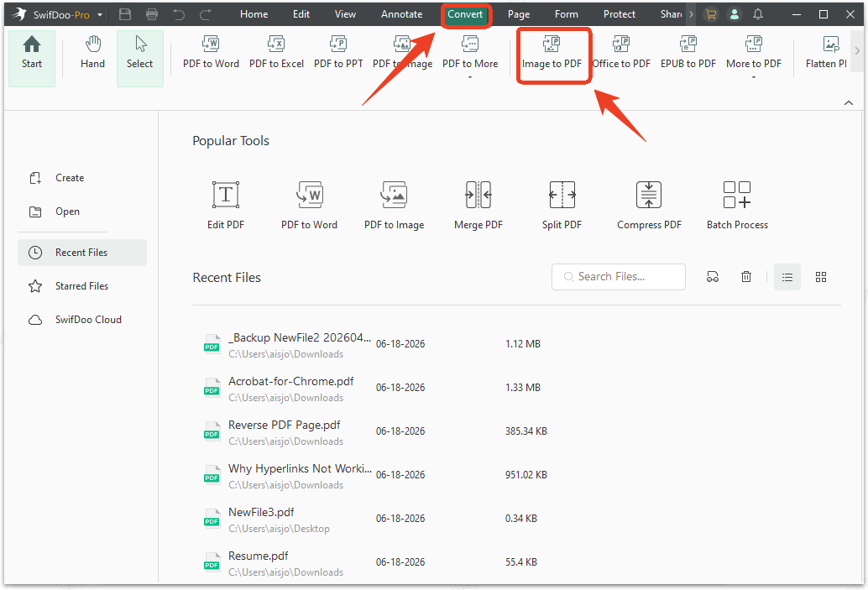The image size is (868, 590).
Task: Launch the Batch Process tool
Action: tap(737, 205)
